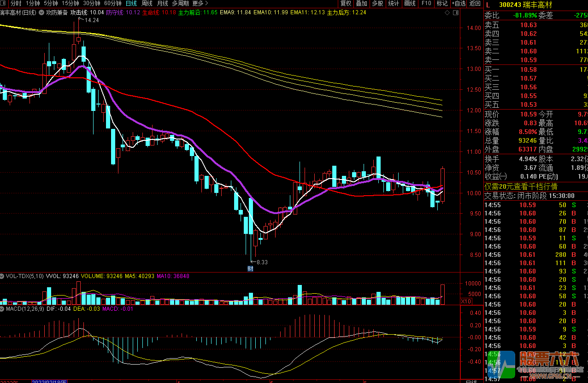Click the 涨幅 8.50% field
The image size is (588, 383).
coord(511,132)
